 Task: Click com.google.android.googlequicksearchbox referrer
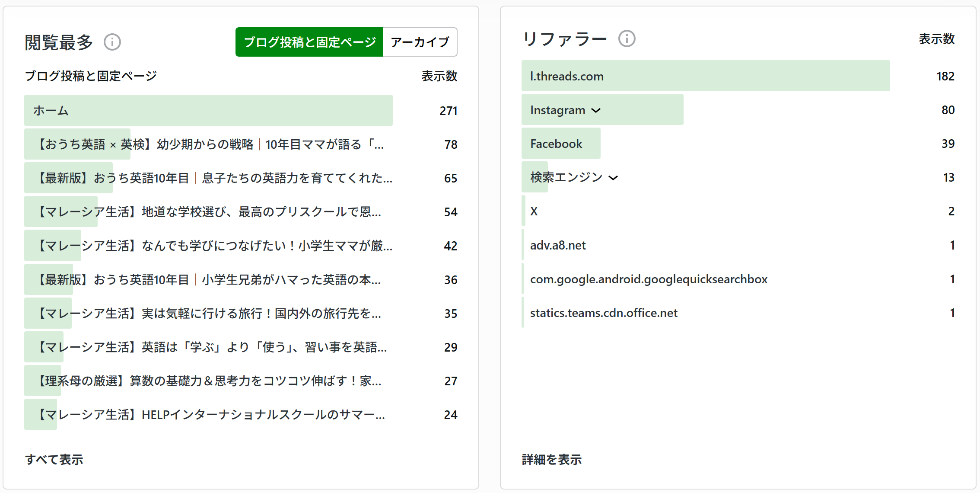pyautogui.click(x=648, y=279)
